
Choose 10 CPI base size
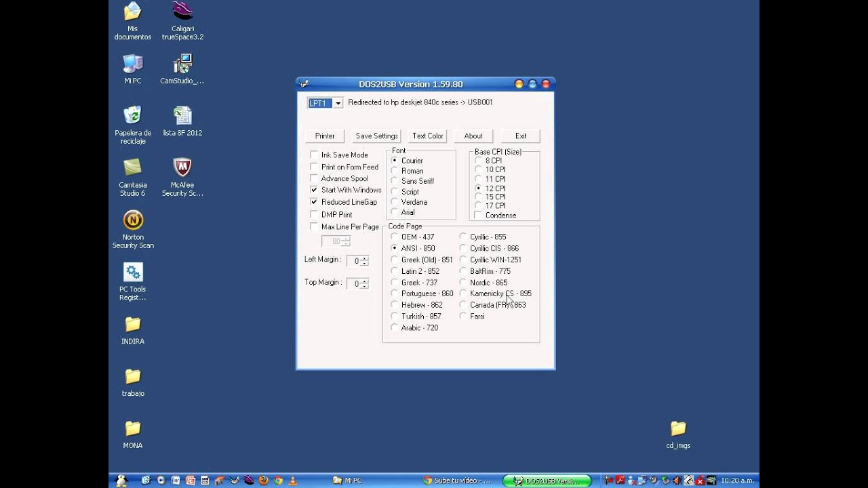point(479,169)
